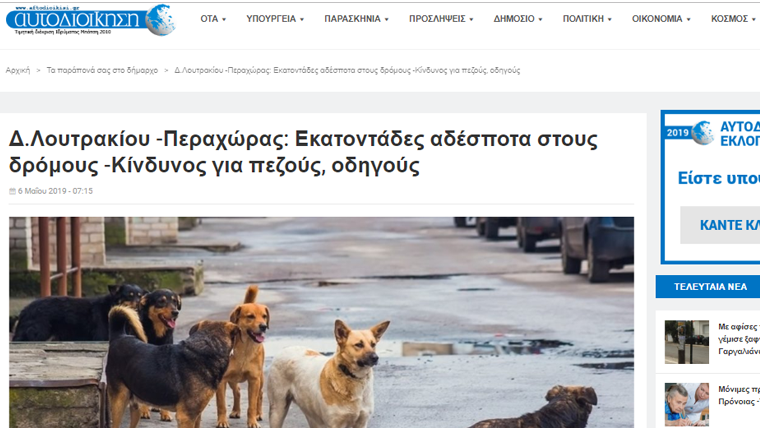
Task: Click the Αυτοδιοίκηση site logo
Action: [90, 20]
